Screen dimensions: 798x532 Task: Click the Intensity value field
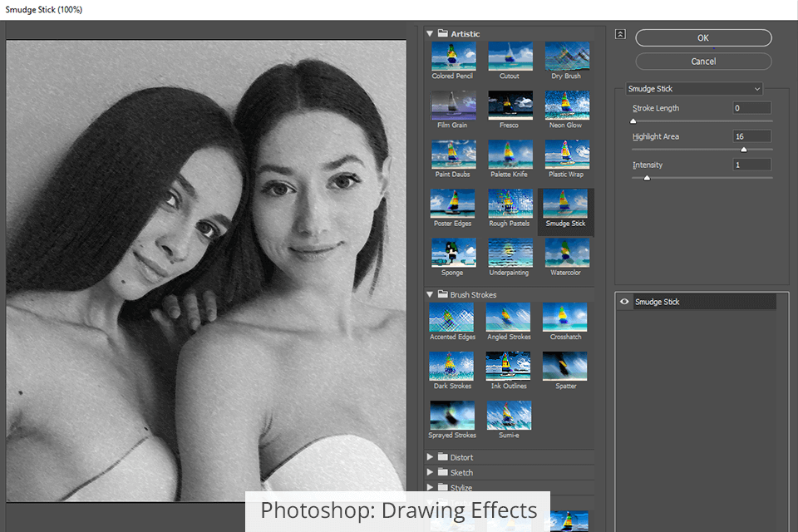[x=751, y=165]
